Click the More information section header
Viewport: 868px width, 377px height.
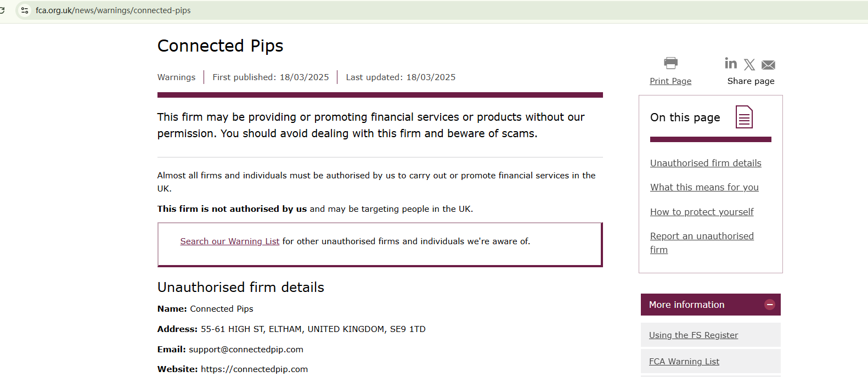coord(687,305)
